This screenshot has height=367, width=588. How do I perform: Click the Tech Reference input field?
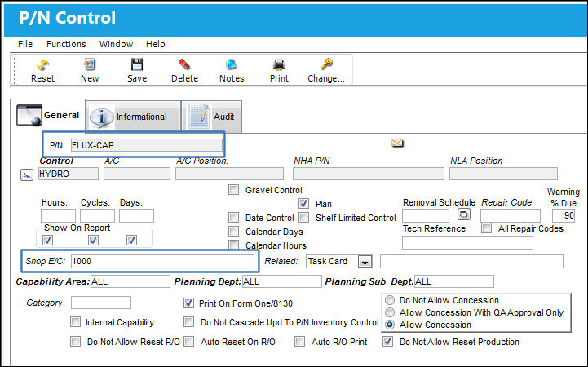click(467, 243)
